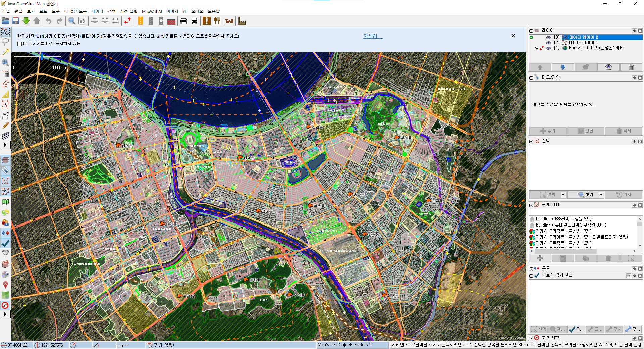Select the factory preset icon
This screenshot has height=349, width=644.
click(x=242, y=21)
